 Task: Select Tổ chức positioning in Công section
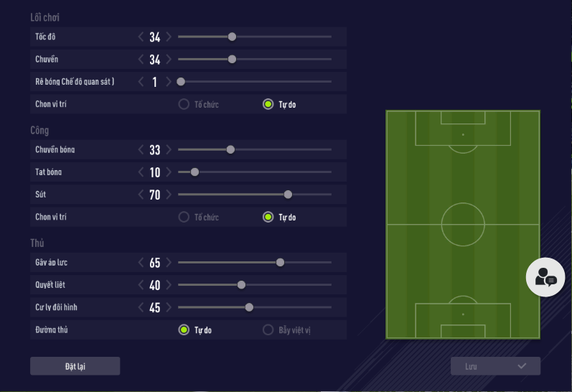pyautogui.click(x=184, y=217)
